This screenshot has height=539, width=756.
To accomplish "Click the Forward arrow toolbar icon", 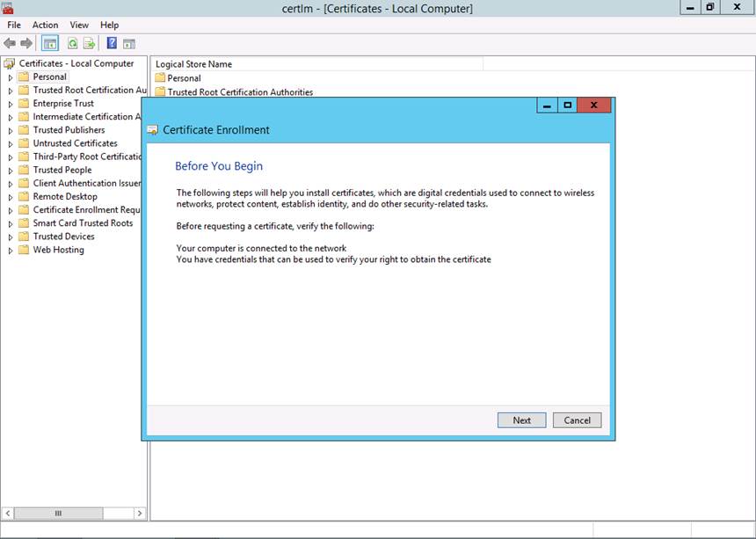I will pyautogui.click(x=26, y=43).
